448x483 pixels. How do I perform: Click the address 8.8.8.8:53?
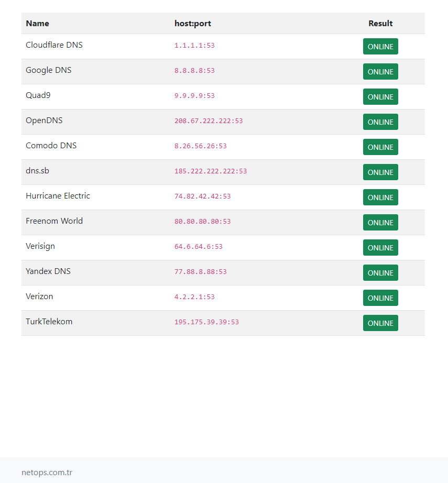pos(194,71)
